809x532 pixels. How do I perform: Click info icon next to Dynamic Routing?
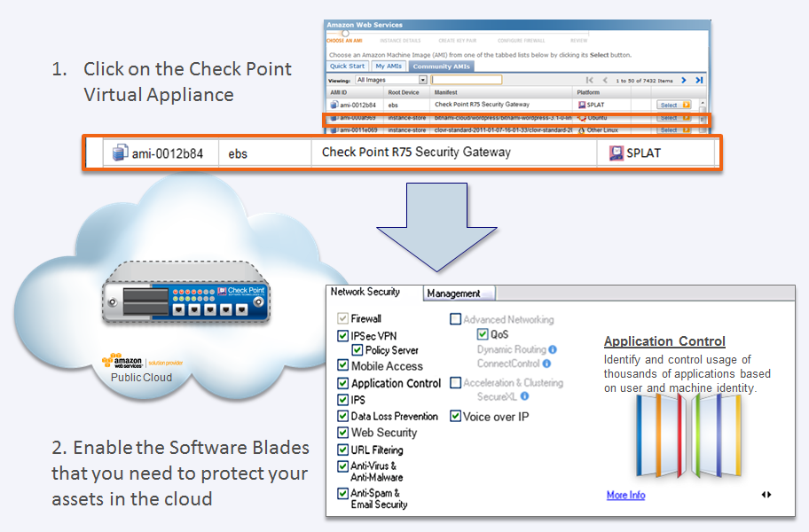(553, 349)
